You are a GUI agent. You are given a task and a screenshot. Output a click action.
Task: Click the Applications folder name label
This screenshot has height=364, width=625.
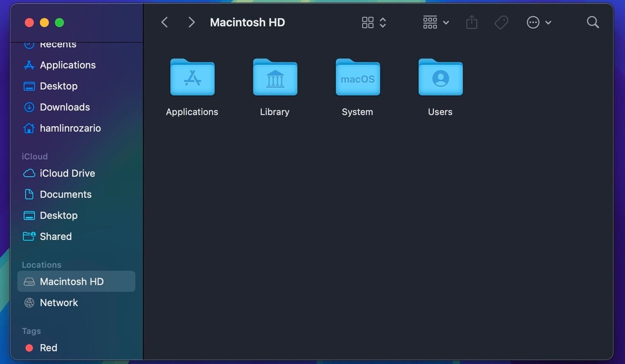[x=192, y=112]
